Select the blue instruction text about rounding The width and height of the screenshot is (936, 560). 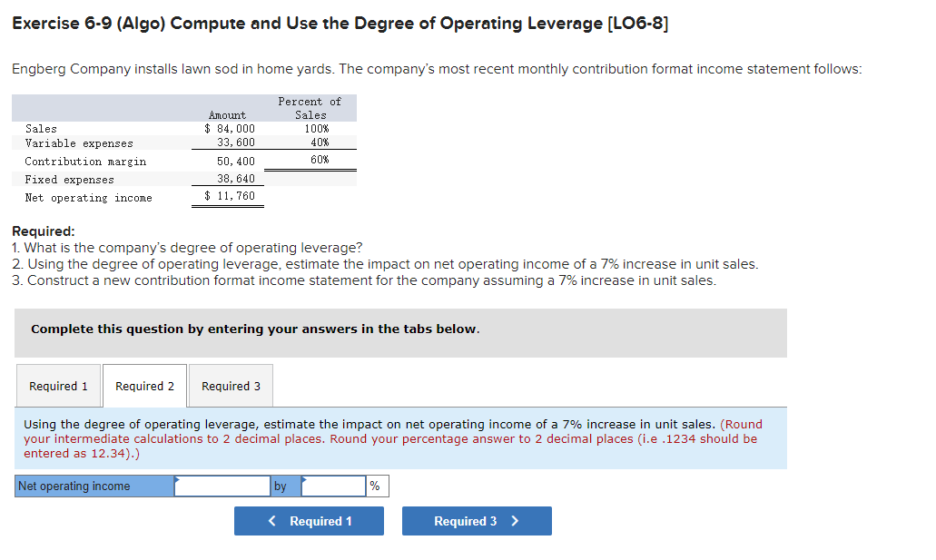(x=399, y=438)
